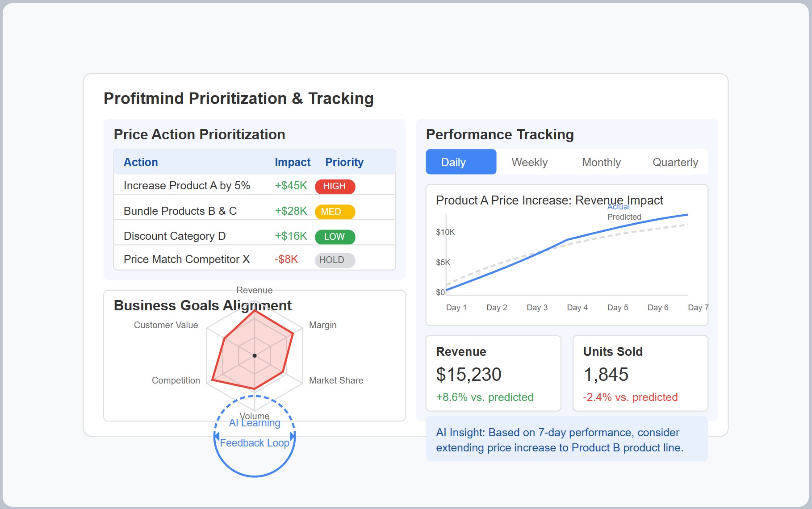Click the Day 4 marker on the chart axis

click(x=577, y=307)
